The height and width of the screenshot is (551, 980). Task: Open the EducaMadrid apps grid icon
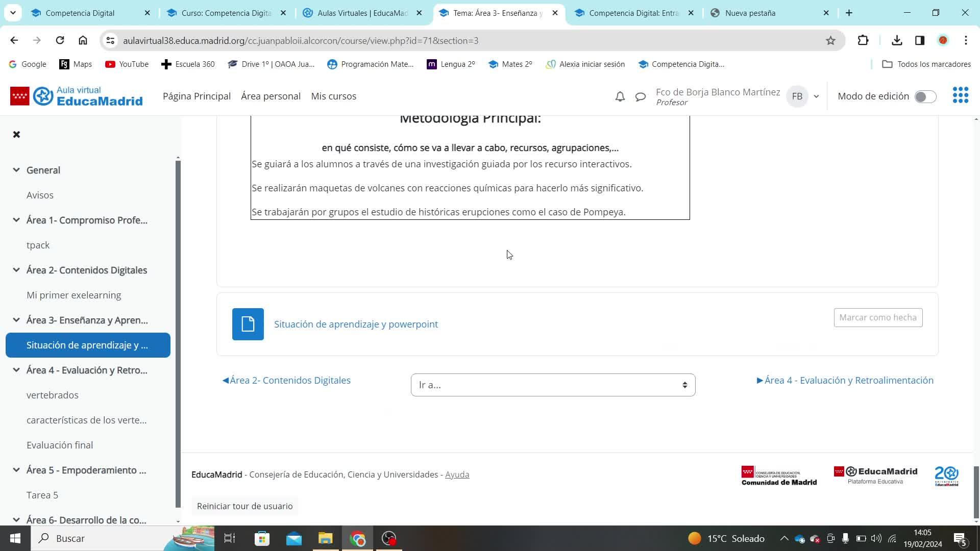(x=960, y=95)
